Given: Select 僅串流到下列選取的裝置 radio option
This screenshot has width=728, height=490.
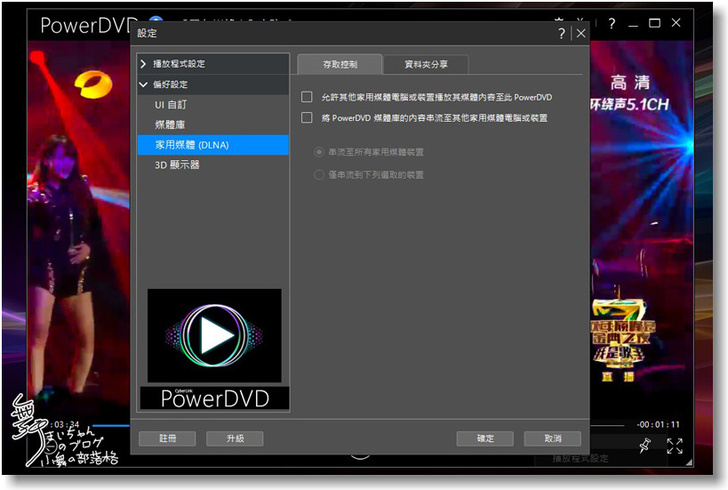Looking at the screenshot, I should point(319,175).
